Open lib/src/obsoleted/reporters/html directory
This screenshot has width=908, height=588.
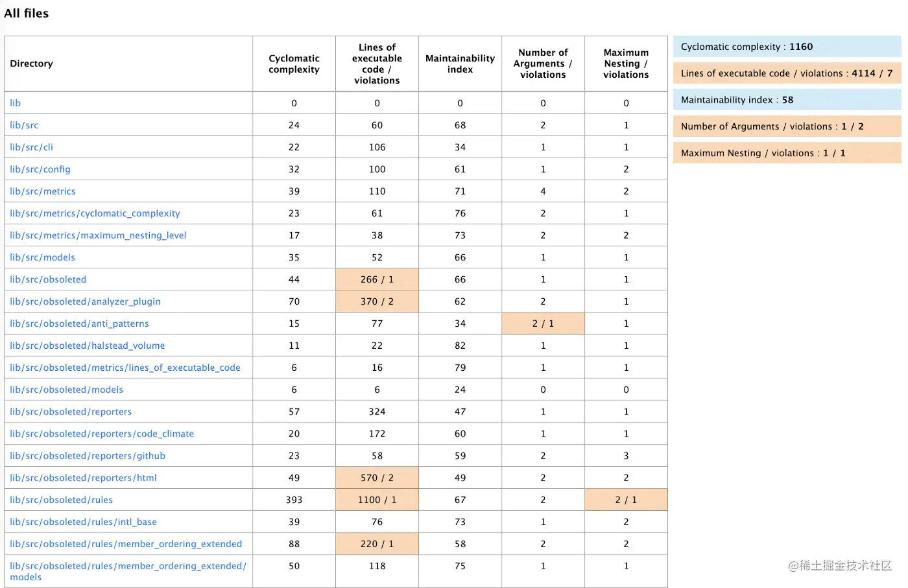[83, 478]
